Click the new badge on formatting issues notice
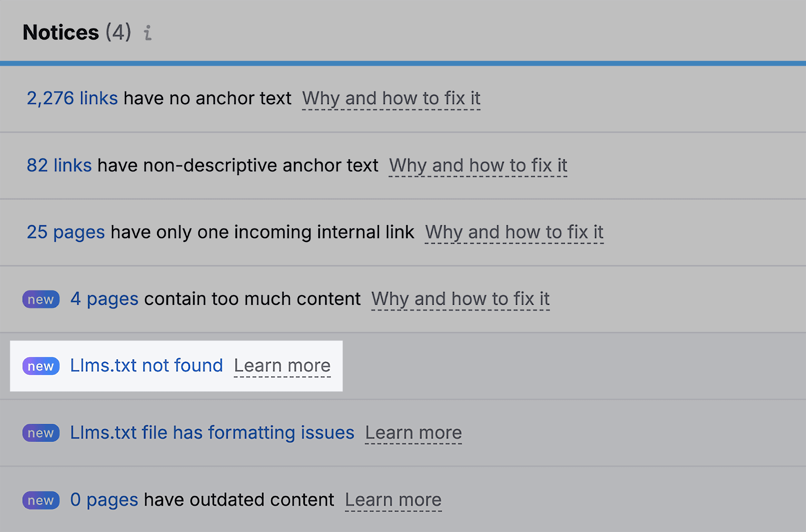Image resolution: width=806 pixels, height=532 pixels. (41, 432)
